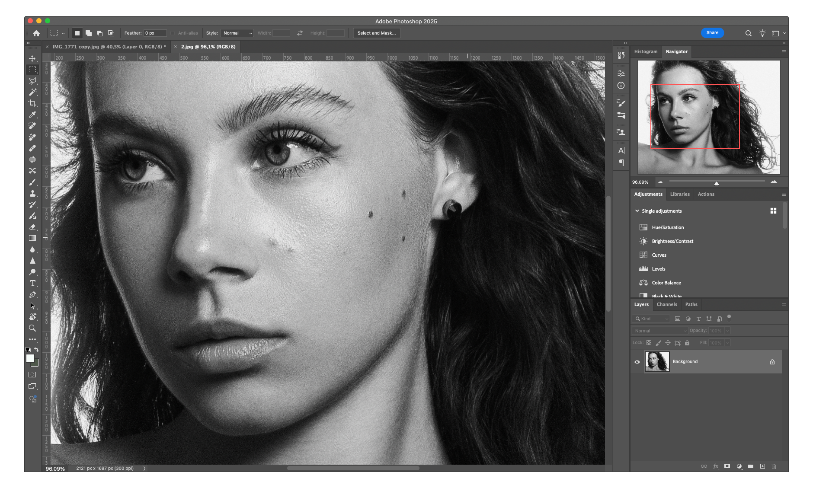Click the blue Share button
Viewport: 813px width, 504px height.
pyautogui.click(x=712, y=33)
